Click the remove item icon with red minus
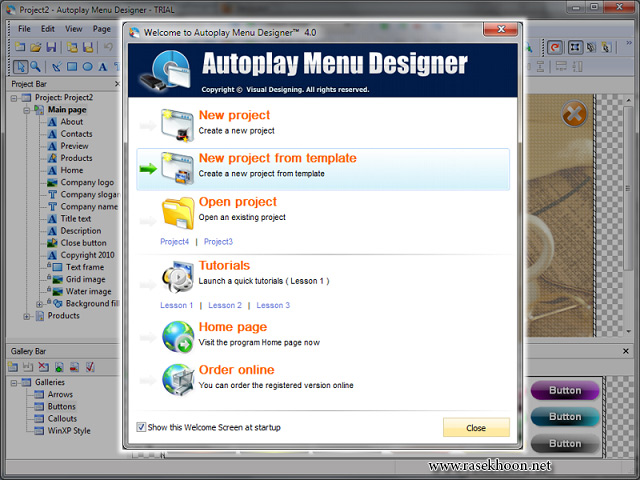 tap(74, 367)
